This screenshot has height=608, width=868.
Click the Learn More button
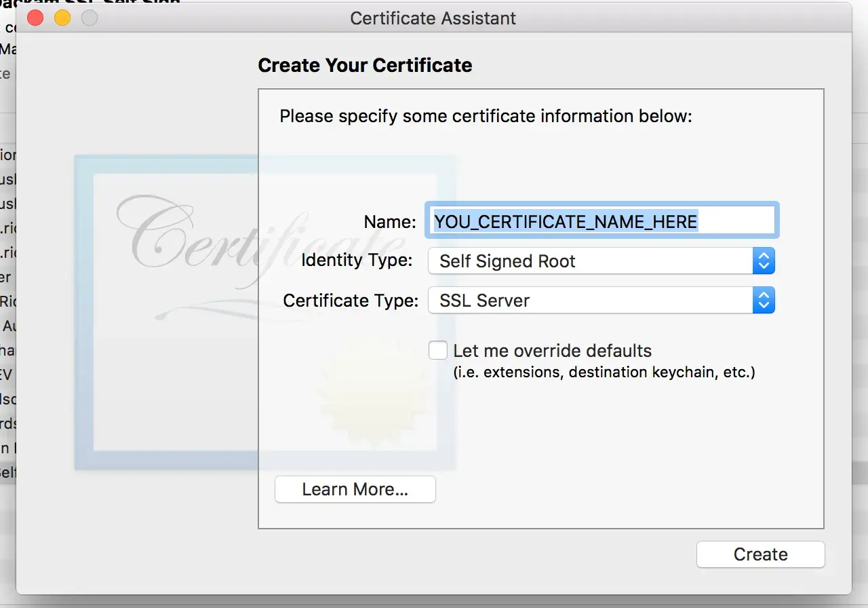click(x=355, y=489)
